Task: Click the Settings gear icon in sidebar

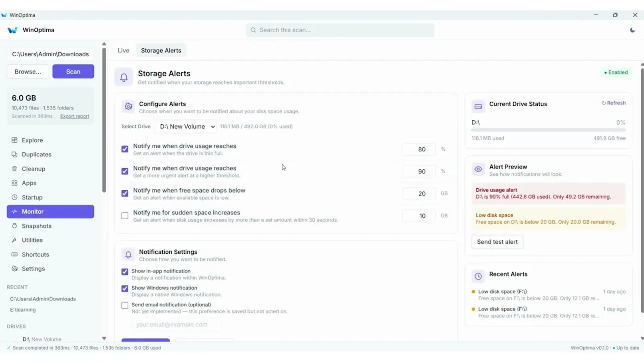Action: click(x=14, y=269)
